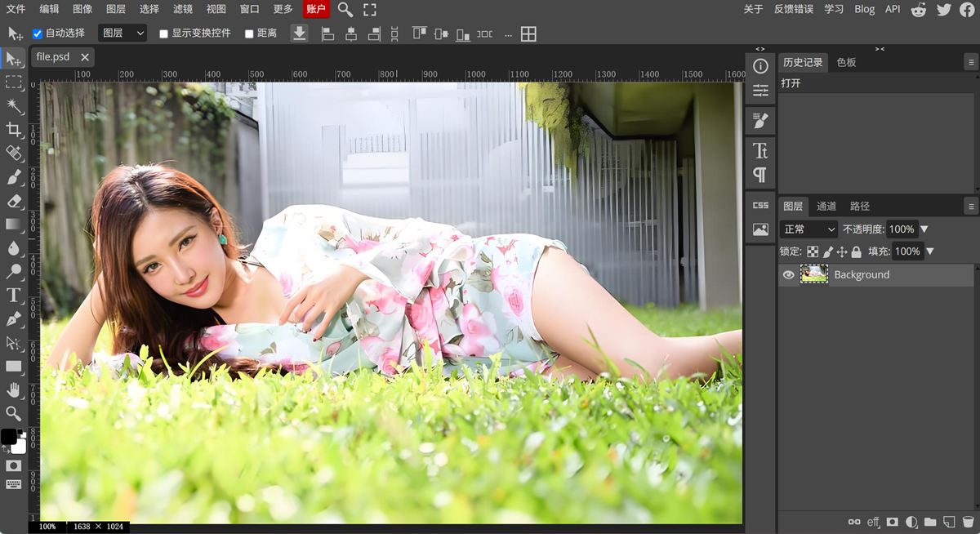Expand the 不透明度 opacity arrow

[x=924, y=229]
